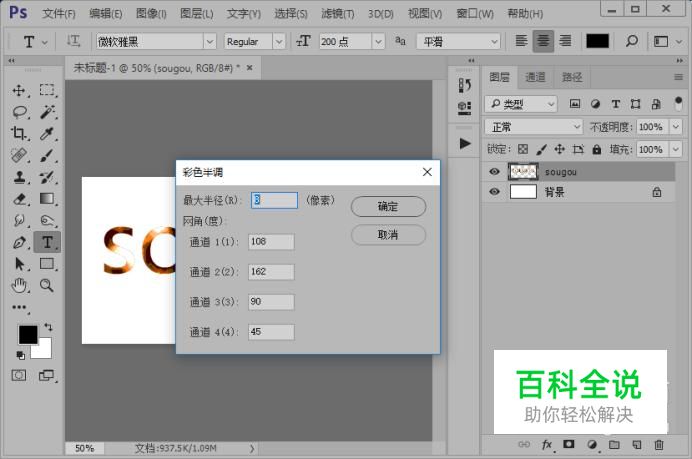Open the layer filter 类型 dropdown
692x459 pixels.
point(521,104)
